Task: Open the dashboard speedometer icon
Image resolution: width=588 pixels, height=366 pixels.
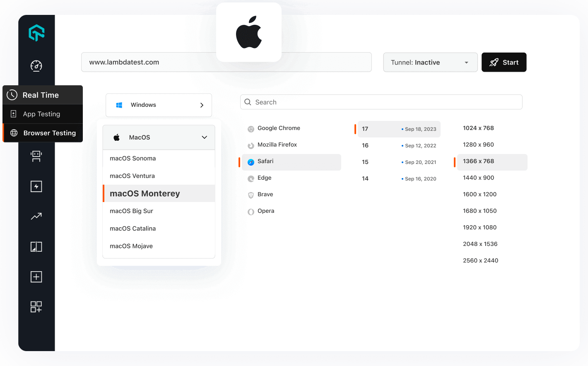Action: coord(36,65)
